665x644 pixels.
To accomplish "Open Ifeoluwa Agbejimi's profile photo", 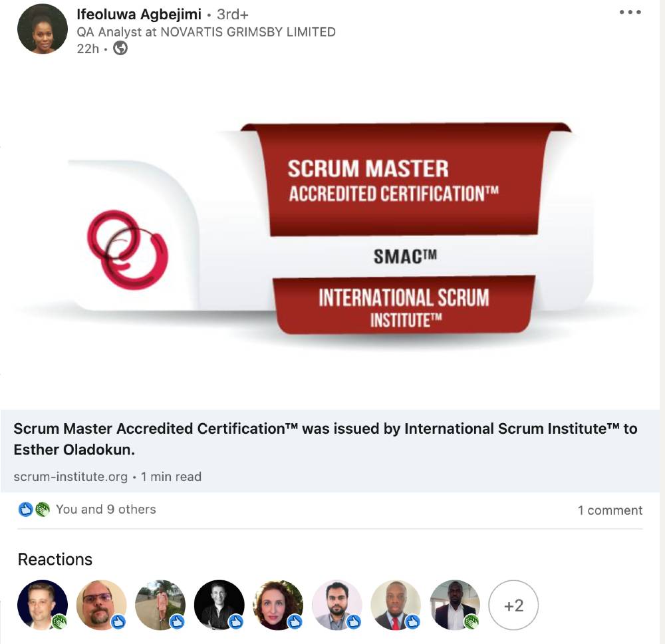I will (43, 29).
